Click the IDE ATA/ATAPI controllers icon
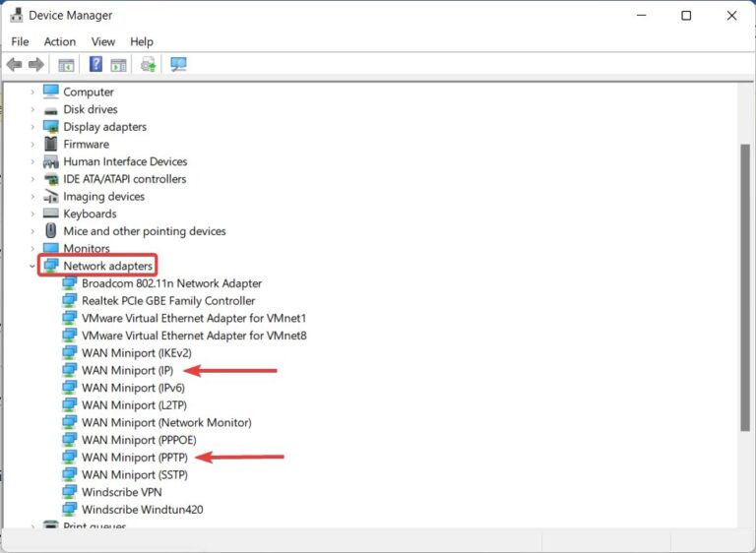Image resolution: width=756 pixels, height=553 pixels. pos(50,179)
